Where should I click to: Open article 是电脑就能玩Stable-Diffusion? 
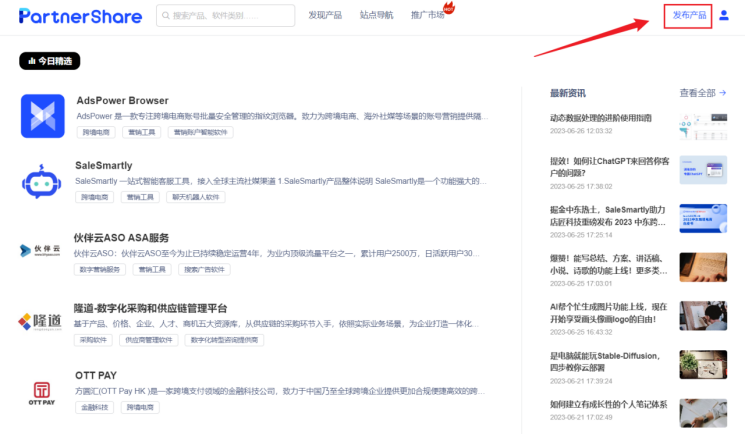point(605,362)
